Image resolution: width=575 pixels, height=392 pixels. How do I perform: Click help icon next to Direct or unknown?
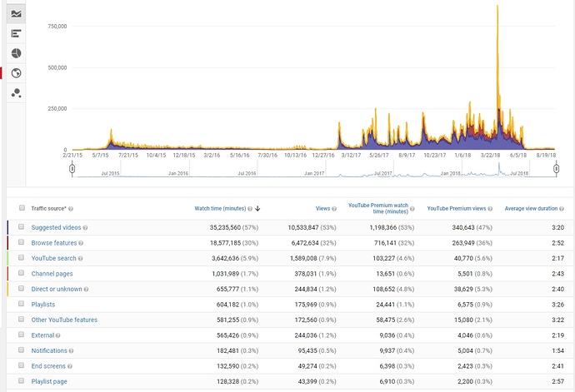point(86,290)
